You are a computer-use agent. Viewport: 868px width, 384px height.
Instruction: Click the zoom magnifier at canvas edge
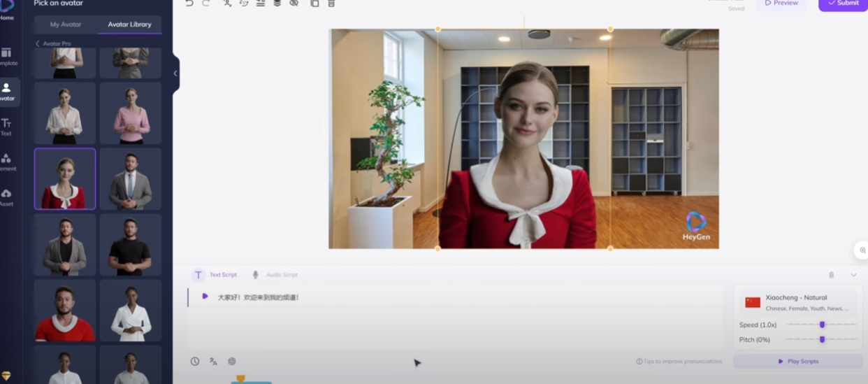(x=862, y=250)
